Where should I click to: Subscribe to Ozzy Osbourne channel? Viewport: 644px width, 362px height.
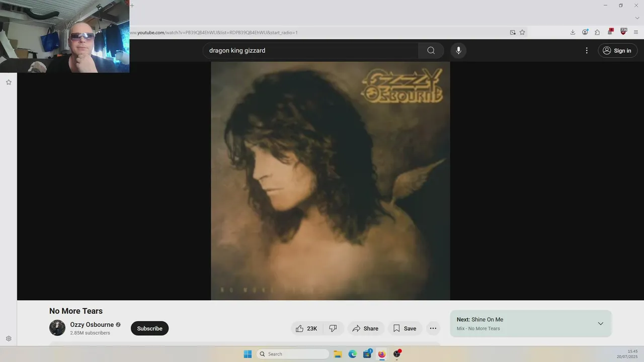149,328
